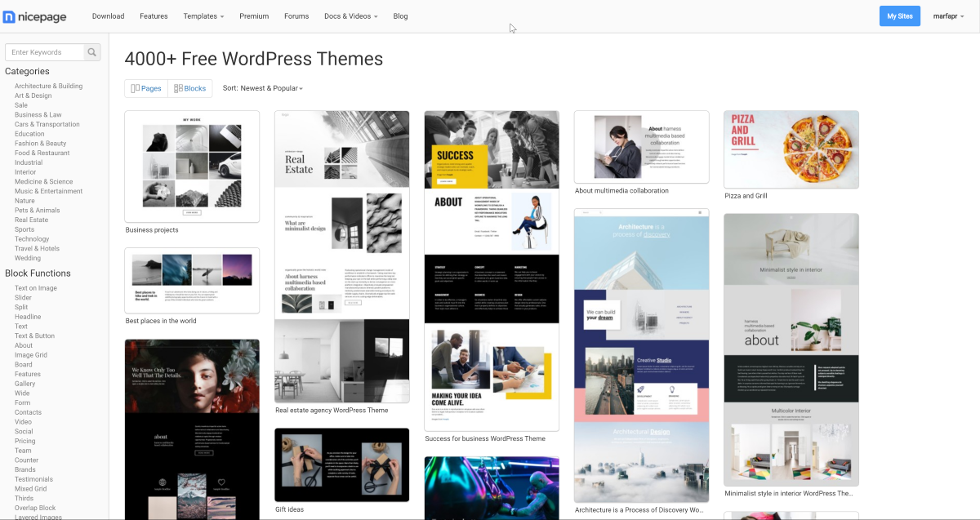Filter by Text & Button blocks
This screenshot has width=980, height=520.
coord(35,336)
